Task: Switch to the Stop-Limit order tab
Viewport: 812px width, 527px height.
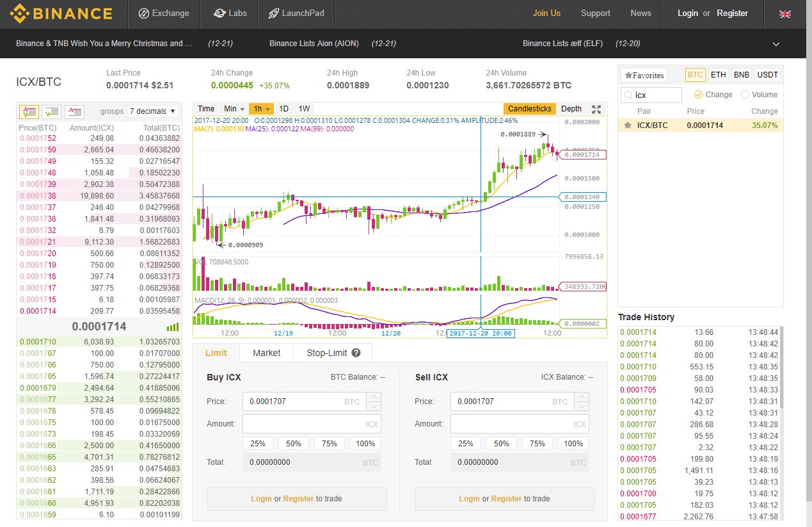Action: click(x=333, y=353)
